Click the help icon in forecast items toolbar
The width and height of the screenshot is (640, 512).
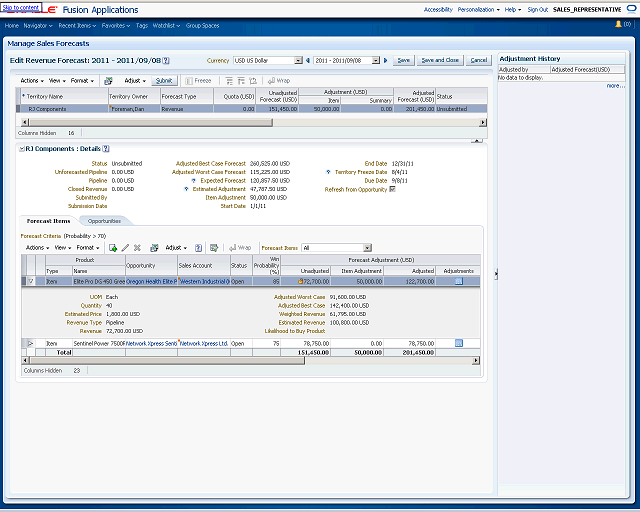[x=198, y=248]
